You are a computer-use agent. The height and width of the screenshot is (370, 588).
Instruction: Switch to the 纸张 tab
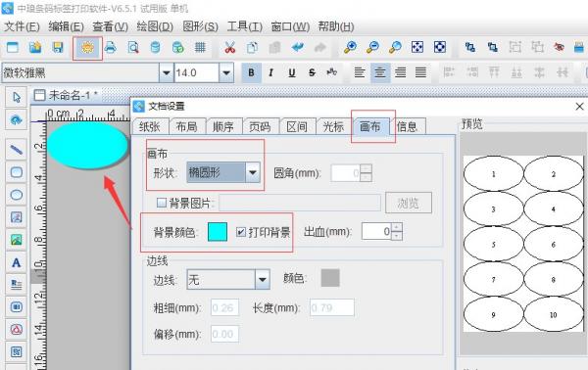pos(150,126)
